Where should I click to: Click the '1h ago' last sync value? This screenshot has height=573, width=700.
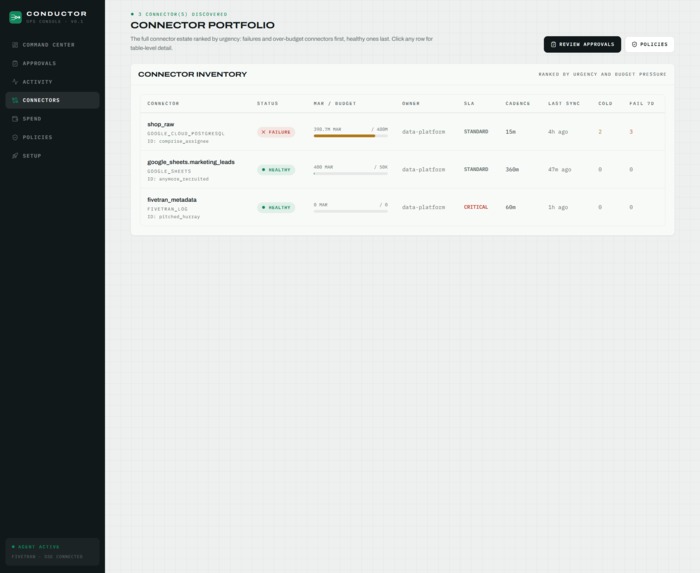pos(558,208)
